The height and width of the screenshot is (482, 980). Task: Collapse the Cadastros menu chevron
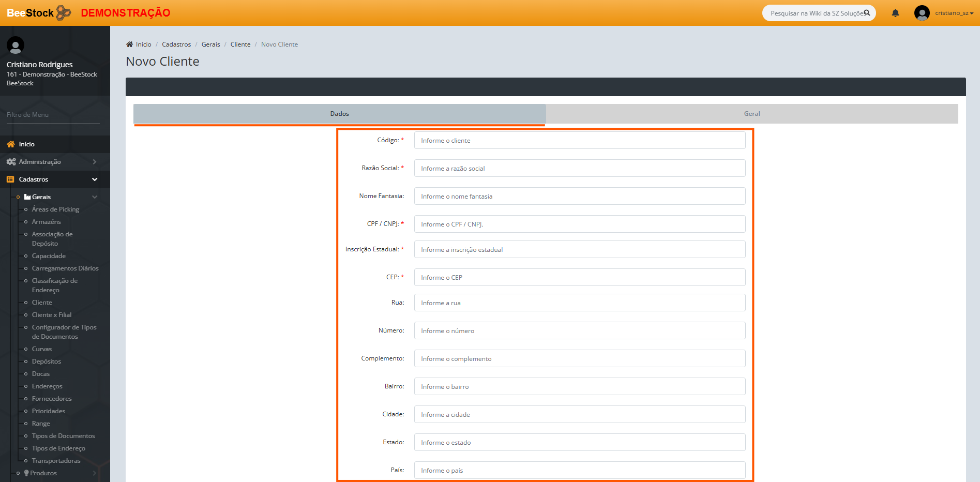95,179
